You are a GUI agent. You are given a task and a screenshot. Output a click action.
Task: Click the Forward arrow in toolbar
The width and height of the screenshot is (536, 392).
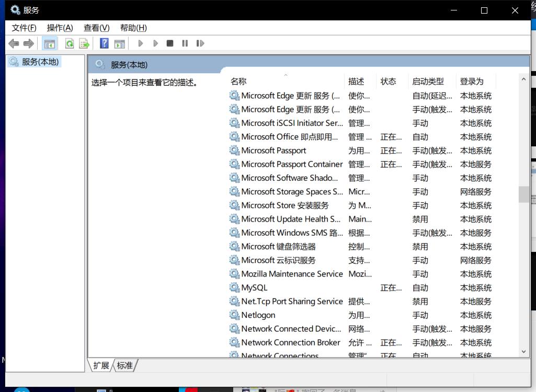click(x=28, y=43)
